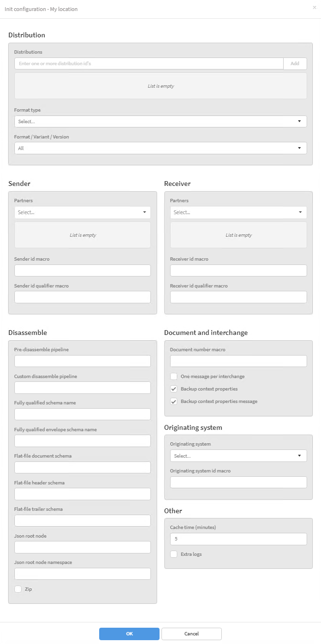321x644 pixels.
Task: Focus the Sender id macro field
Action: coord(82,271)
